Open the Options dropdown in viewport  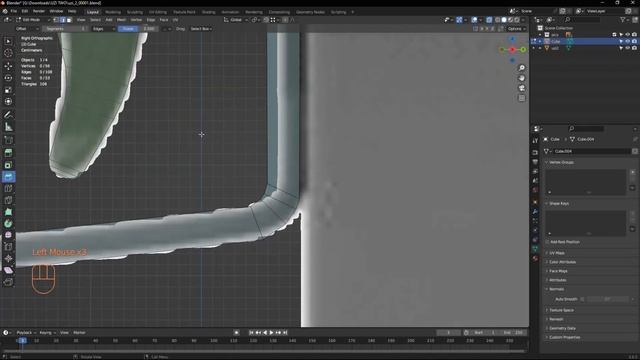tap(516, 29)
